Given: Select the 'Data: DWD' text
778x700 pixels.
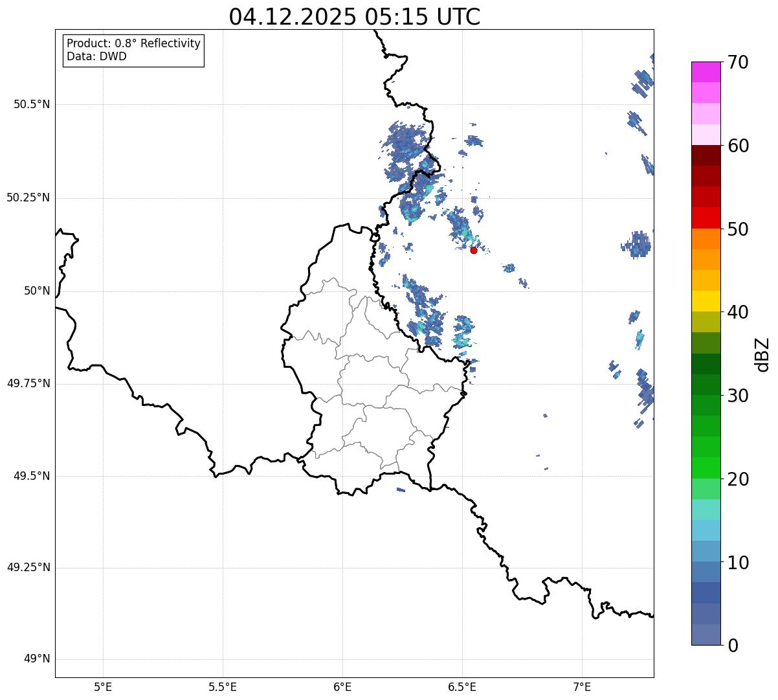Looking at the screenshot, I should (96, 56).
